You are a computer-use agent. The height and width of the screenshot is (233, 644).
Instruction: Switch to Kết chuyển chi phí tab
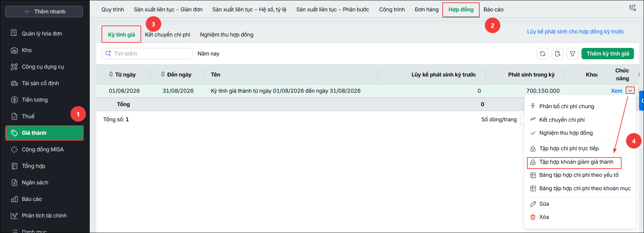[167, 35]
